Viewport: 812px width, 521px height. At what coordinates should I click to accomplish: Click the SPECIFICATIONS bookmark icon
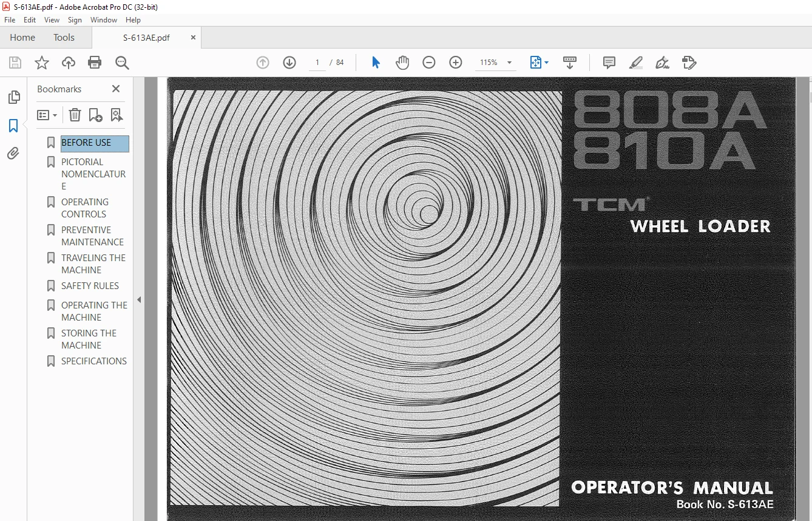51,361
